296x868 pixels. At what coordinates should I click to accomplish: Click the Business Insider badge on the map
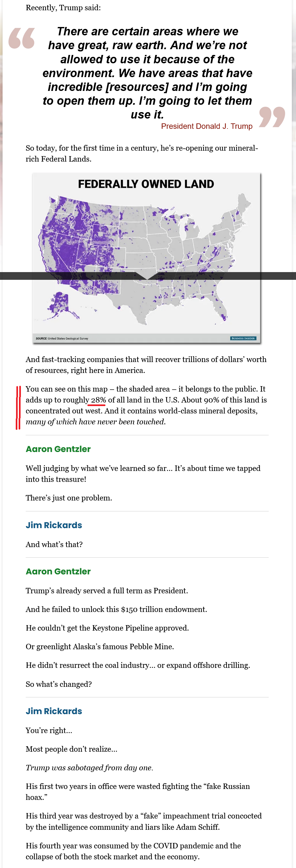pyautogui.click(x=243, y=338)
